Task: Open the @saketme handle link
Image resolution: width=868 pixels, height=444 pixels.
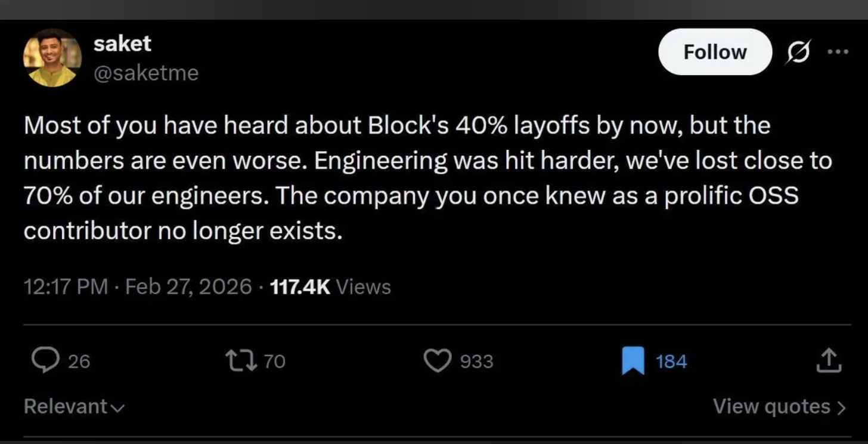Action: 145,73
